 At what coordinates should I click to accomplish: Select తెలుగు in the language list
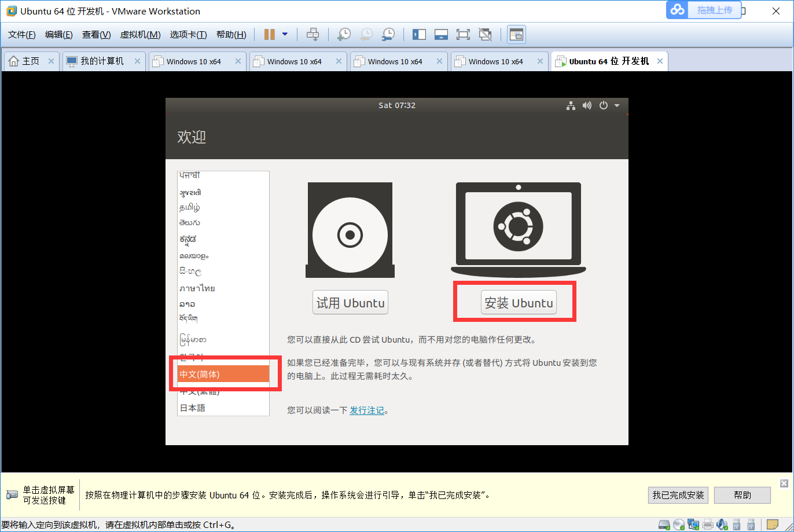click(x=223, y=223)
